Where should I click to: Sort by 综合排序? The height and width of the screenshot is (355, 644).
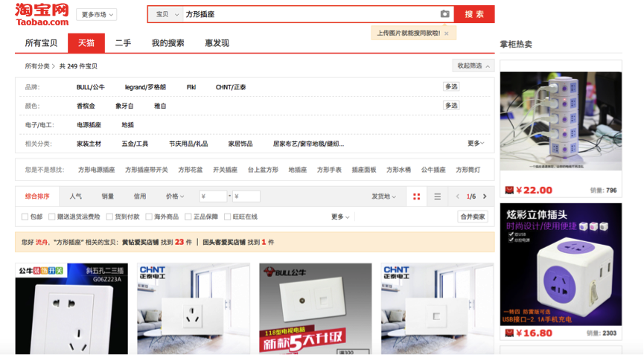pyautogui.click(x=37, y=196)
